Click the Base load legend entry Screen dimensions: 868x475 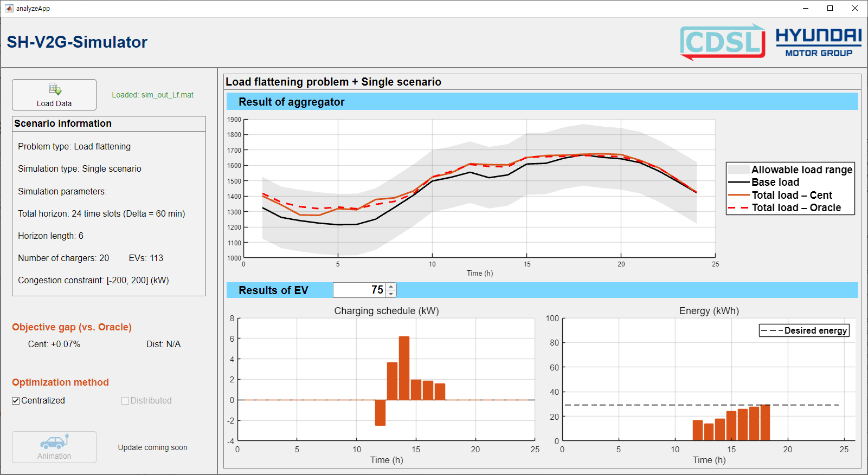coord(775,183)
